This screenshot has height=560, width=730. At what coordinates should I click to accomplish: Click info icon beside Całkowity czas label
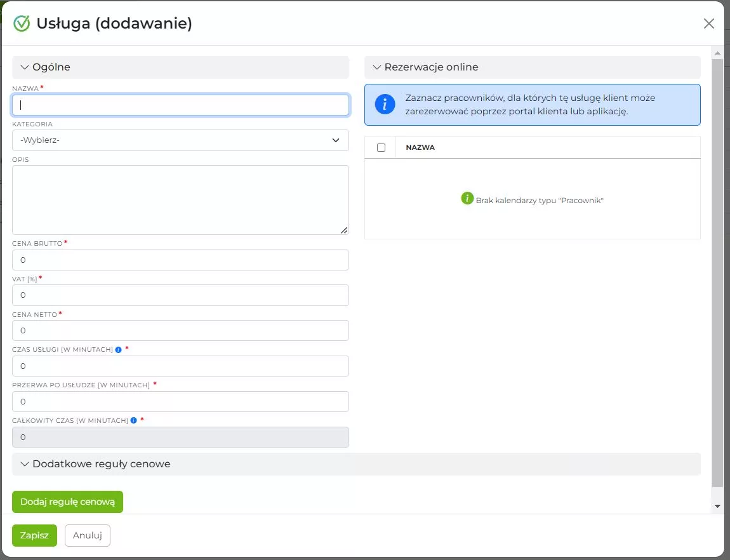[x=134, y=420]
